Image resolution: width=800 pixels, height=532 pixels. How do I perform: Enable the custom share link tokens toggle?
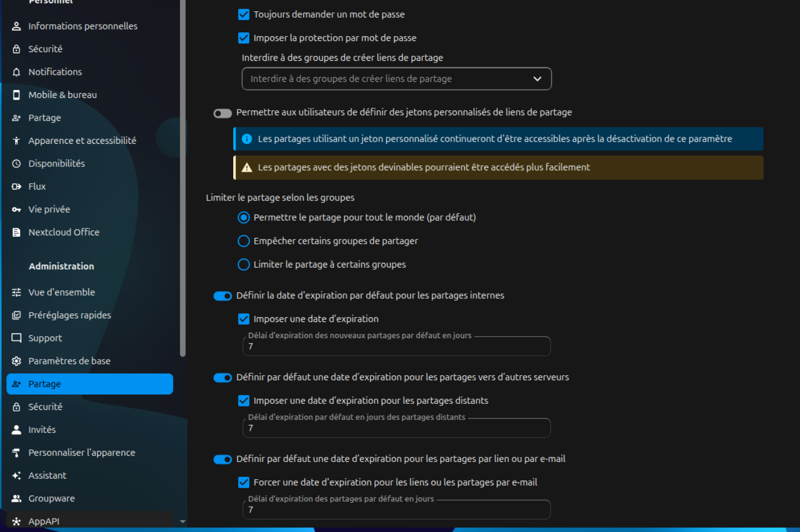click(222, 113)
